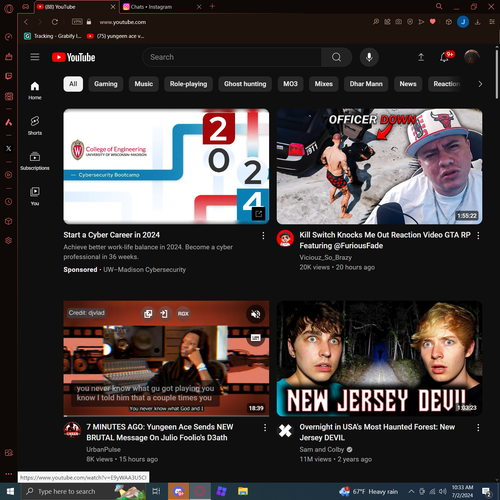Open Shorts in the sidebar
This screenshot has width=500, height=500.
click(35, 125)
